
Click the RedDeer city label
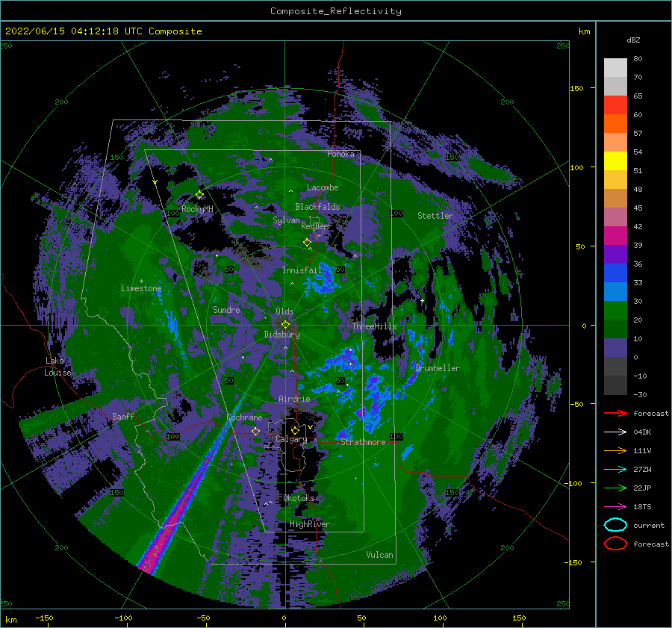coord(317,226)
